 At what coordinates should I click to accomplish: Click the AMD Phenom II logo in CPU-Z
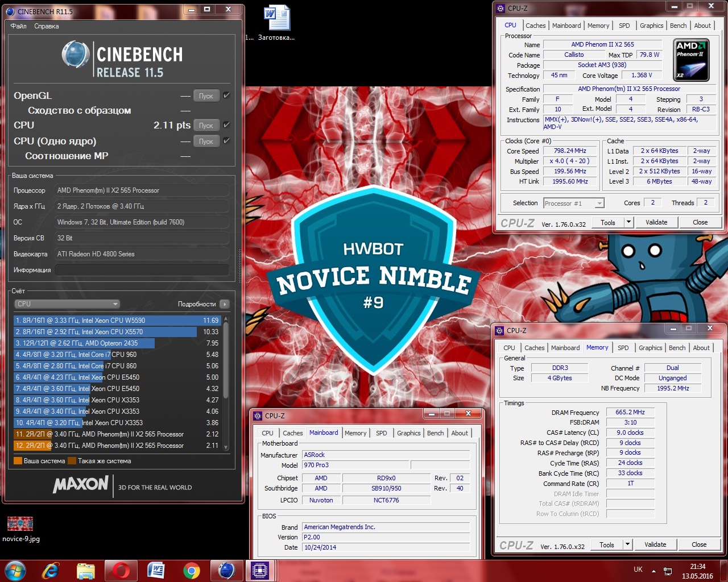coord(691,60)
